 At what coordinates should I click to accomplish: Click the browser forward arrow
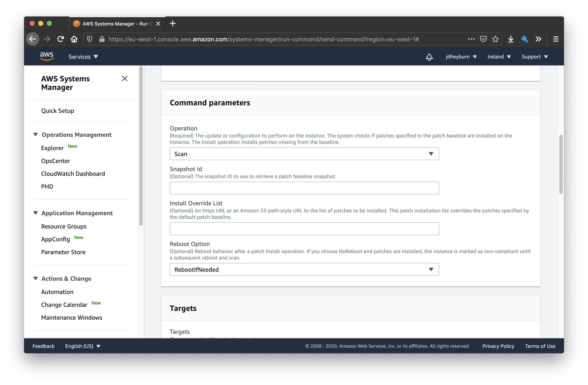47,39
